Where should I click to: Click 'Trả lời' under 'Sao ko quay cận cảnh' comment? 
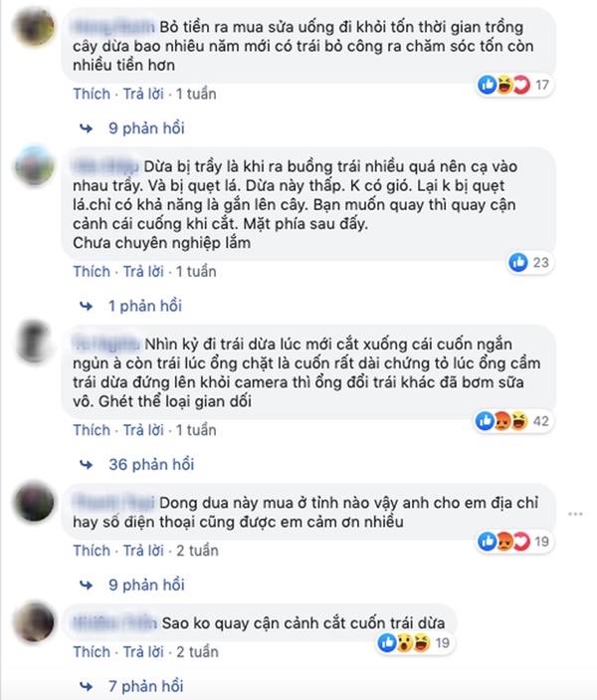pos(143,652)
